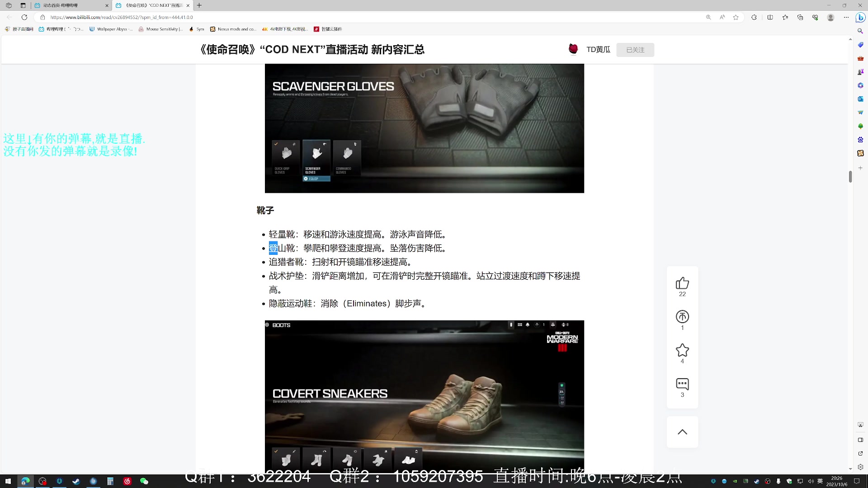868x488 pixels.
Task: Like the article with the thumbs-up icon
Action: coord(682,283)
